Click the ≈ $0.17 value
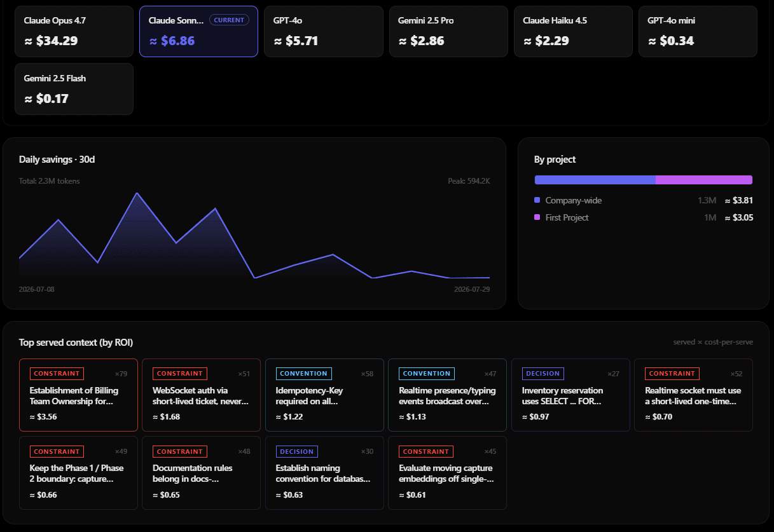774x532 pixels. coord(46,99)
